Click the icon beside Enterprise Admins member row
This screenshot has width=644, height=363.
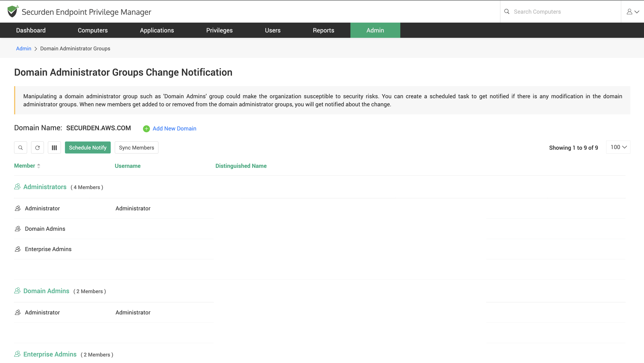point(18,249)
